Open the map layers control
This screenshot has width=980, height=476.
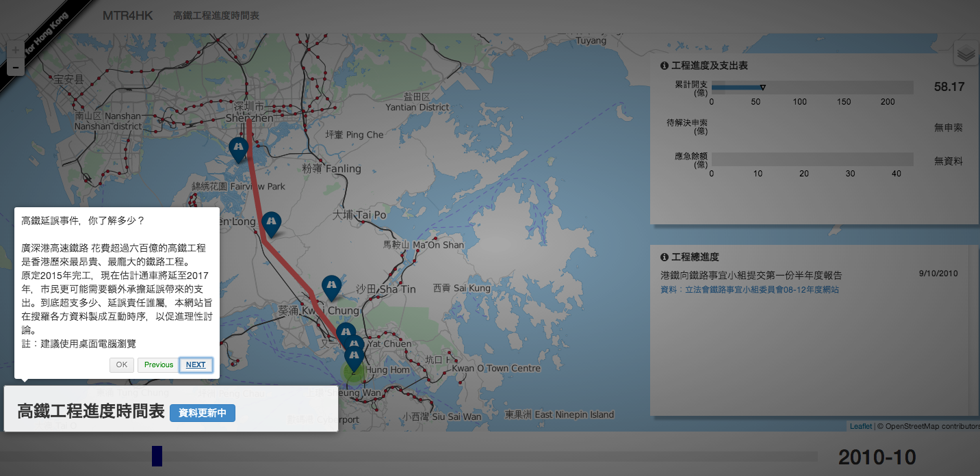click(966, 54)
